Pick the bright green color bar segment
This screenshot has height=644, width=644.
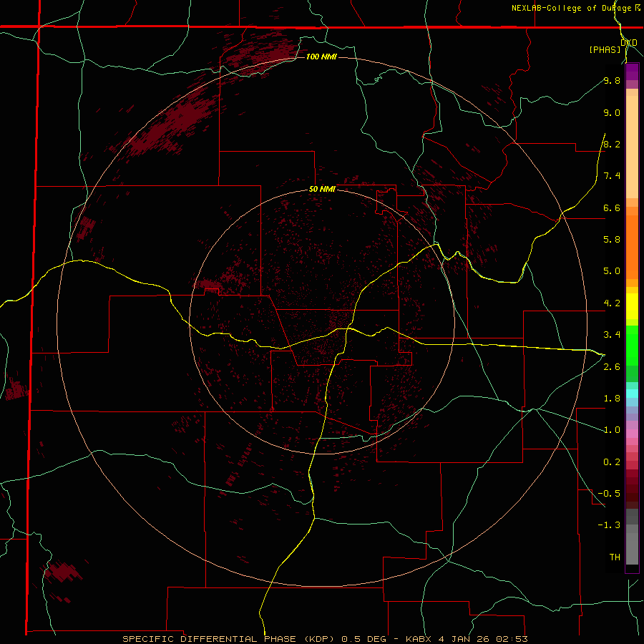tap(632, 346)
